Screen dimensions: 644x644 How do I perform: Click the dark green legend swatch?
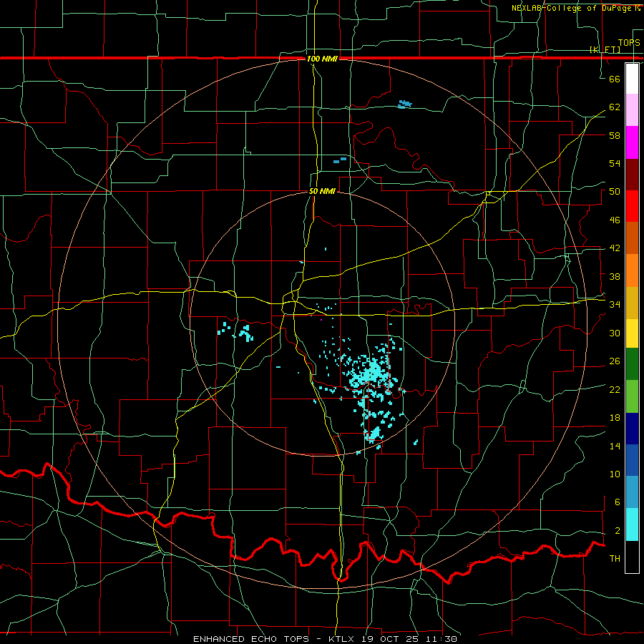click(632, 364)
